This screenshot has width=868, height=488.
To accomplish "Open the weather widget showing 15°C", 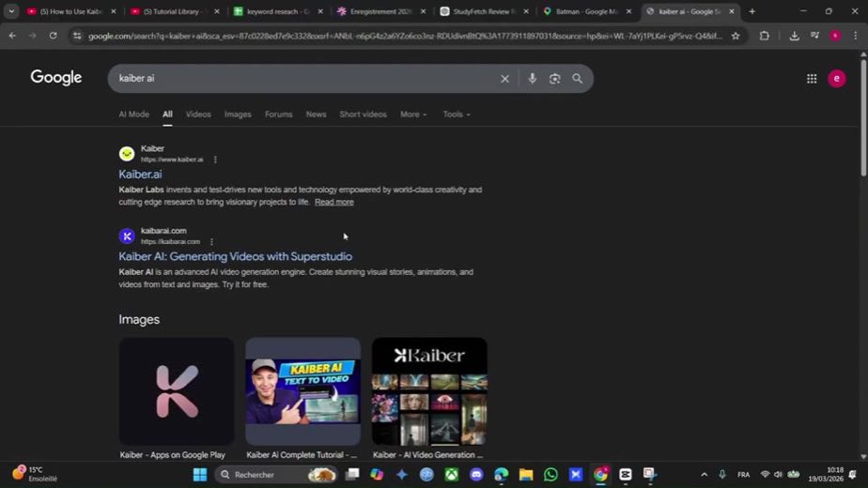I will (x=36, y=474).
